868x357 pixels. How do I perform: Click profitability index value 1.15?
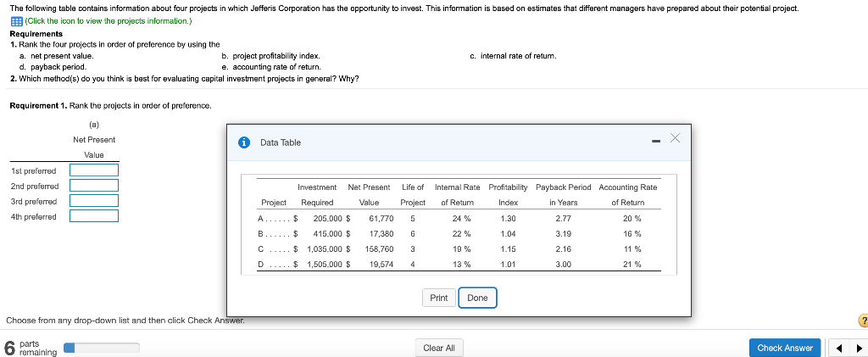[x=508, y=249]
